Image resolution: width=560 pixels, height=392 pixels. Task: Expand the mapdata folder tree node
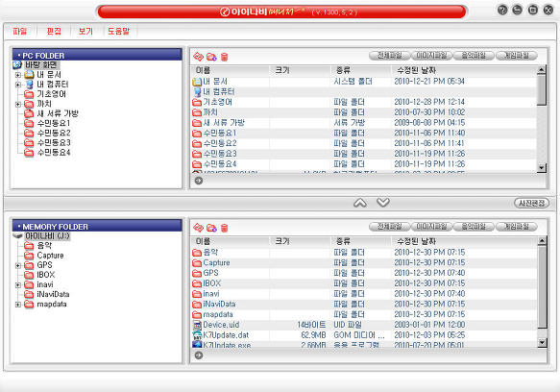point(18,305)
